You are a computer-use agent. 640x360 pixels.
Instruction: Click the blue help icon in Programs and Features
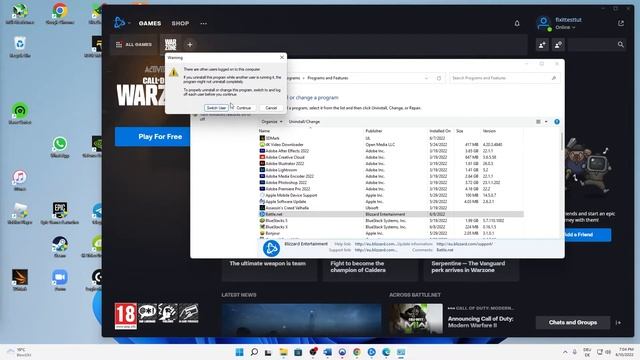tap(557, 122)
